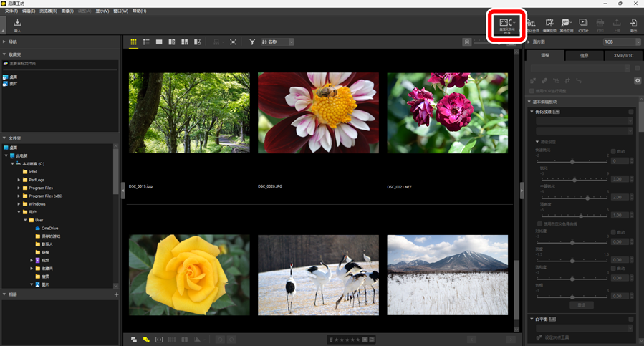This screenshot has height=346, width=644.
Task: Open the sort by name (名称) dropdown
Action: click(x=278, y=42)
